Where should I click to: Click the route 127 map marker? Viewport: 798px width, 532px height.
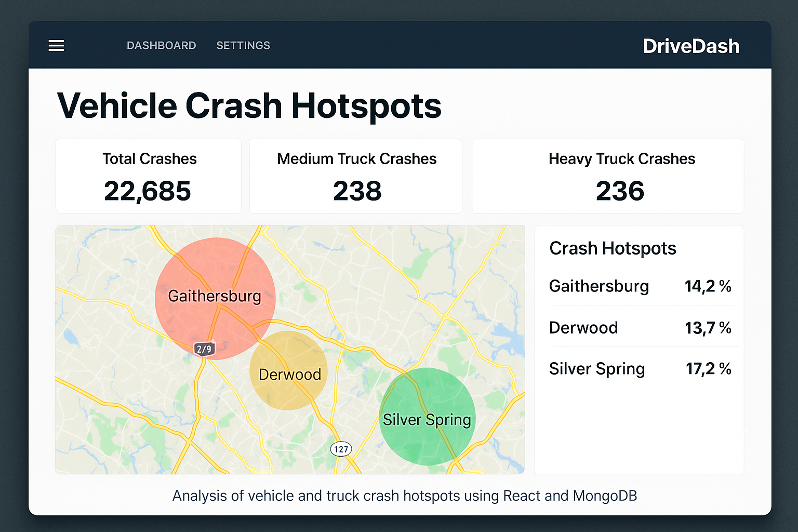pos(341,449)
